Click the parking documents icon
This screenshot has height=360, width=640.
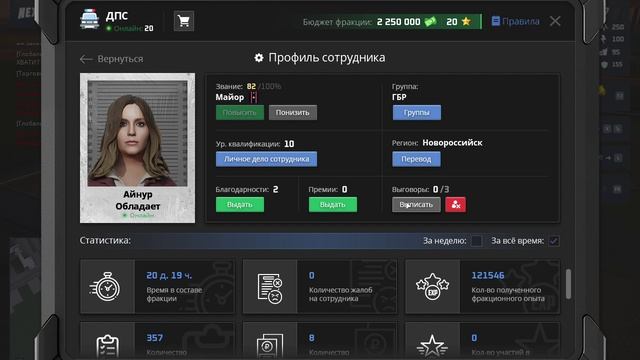point(270,346)
